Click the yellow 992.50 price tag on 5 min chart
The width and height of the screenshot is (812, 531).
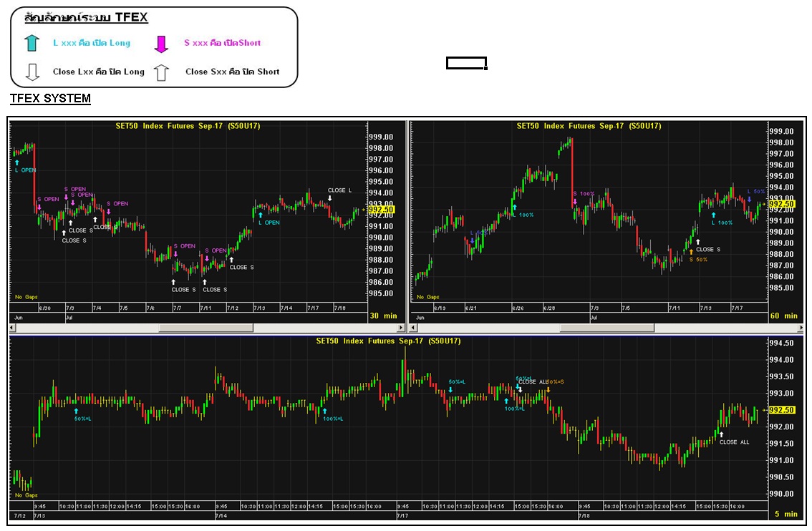tap(781, 410)
